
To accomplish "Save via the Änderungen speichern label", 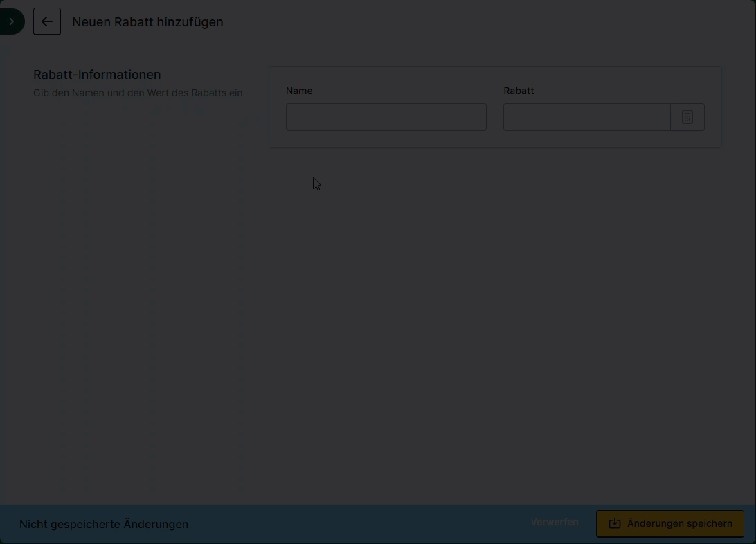I will (679, 524).
